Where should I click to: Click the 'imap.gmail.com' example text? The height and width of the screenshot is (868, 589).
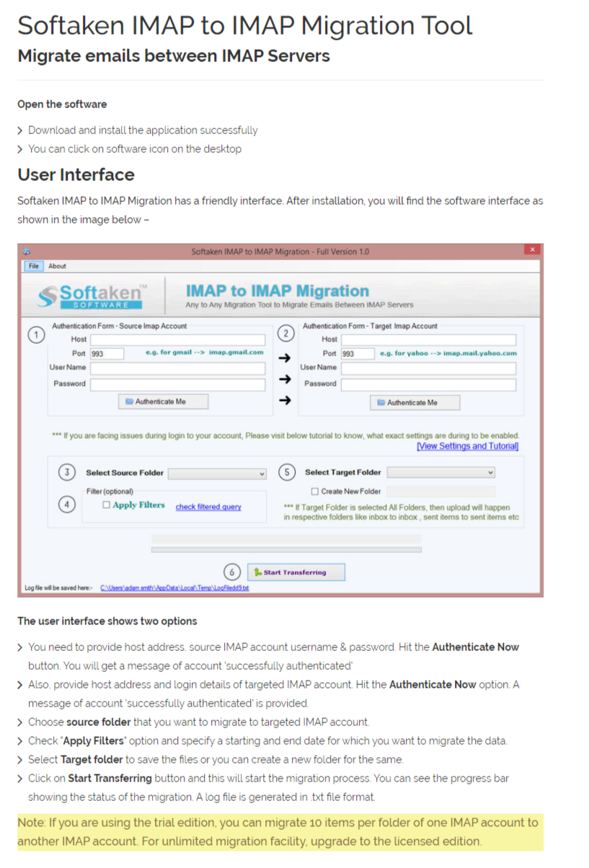click(x=236, y=353)
